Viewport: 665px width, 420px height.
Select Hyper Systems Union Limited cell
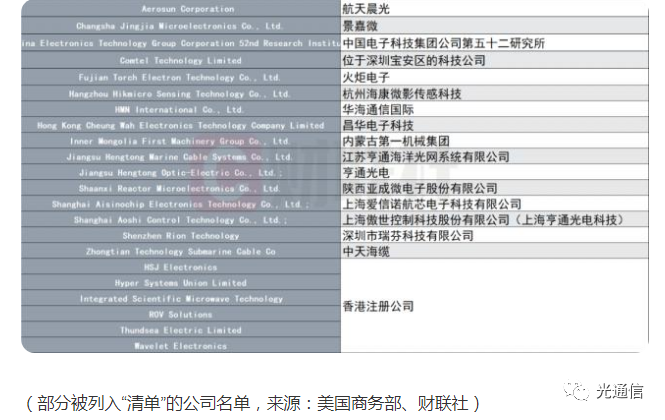(181, 283)
